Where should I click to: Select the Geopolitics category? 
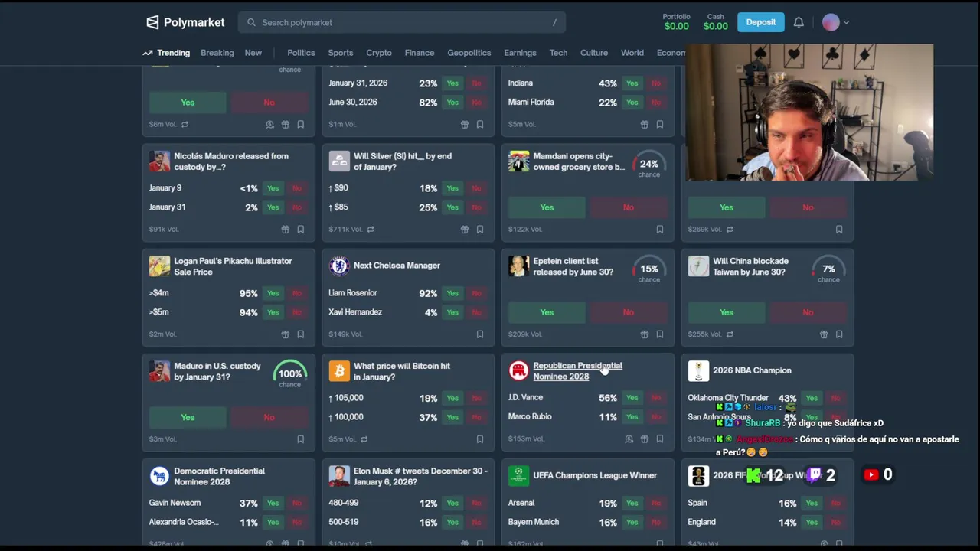pyautogui.click(x=469, y=53)
